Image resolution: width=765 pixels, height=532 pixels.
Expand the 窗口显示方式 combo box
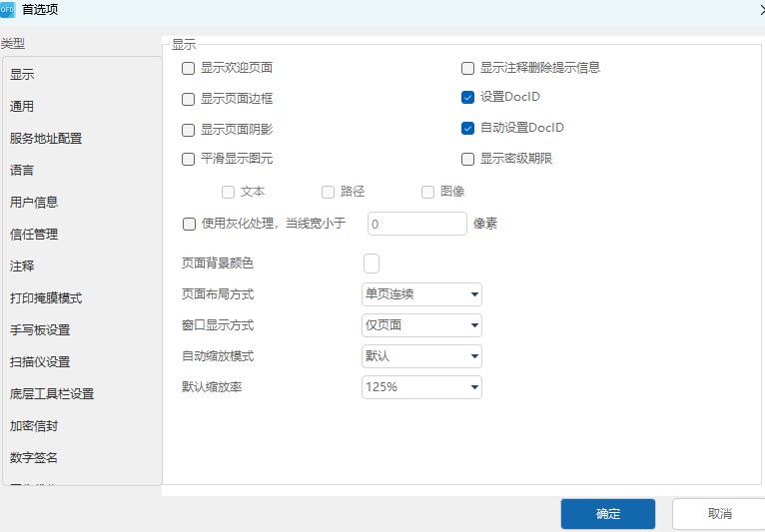pos(421,324)
